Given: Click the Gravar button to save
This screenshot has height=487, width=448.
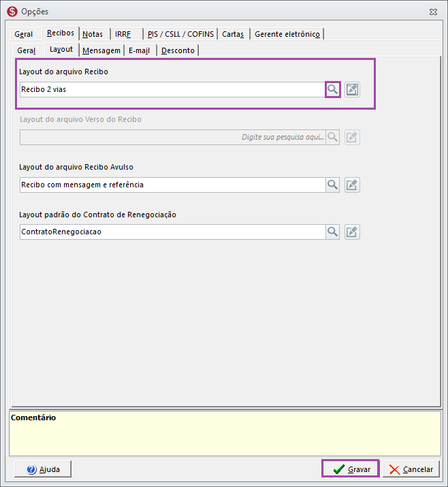Looking at the screenshot, I should coord(351,469).
